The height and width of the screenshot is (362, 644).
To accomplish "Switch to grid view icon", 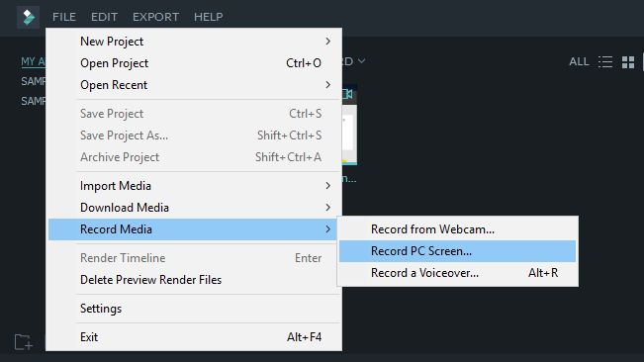I will pos(628,62).
